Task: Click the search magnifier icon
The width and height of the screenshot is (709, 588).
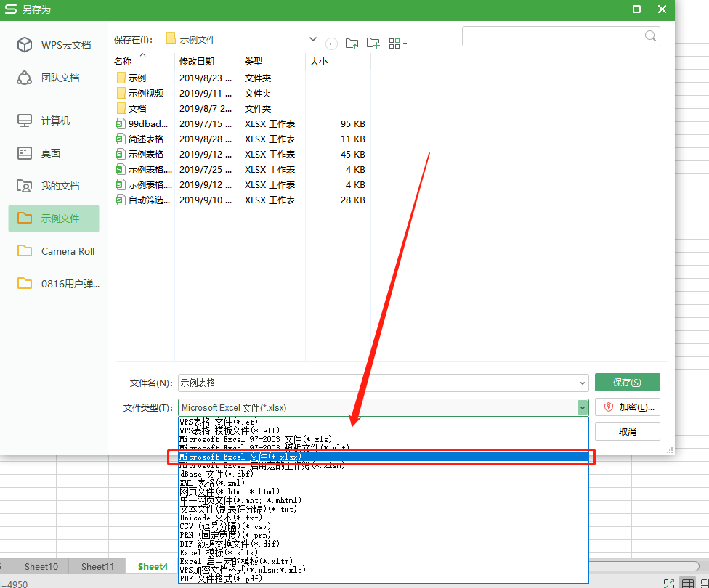Action: [x=650, y=36]
